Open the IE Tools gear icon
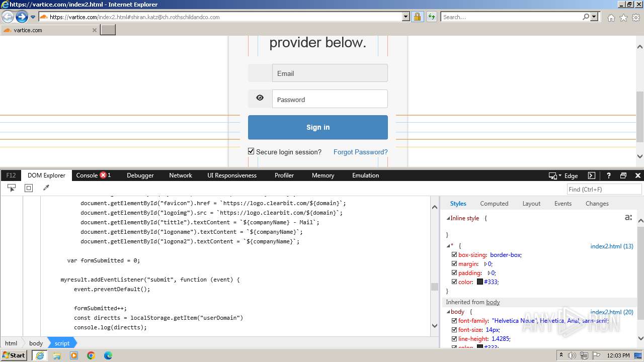Image resolution: width=644 pixels, height=362 pixels. point(636,18)
